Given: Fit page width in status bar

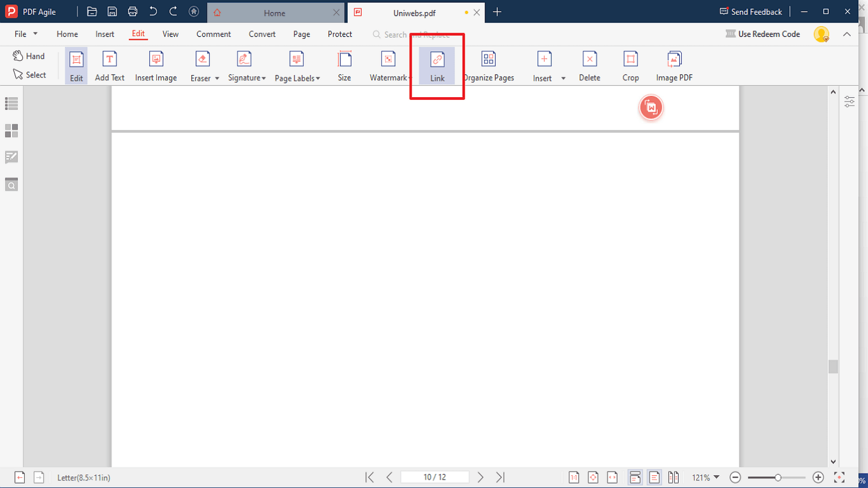Looking at the screenshot, I should click(x=612, y=477).
